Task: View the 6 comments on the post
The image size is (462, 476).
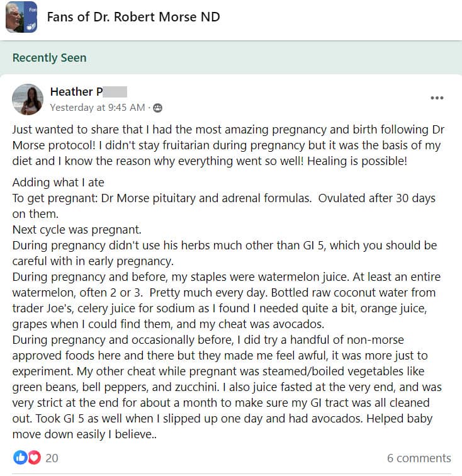Action: pos(419,458)
